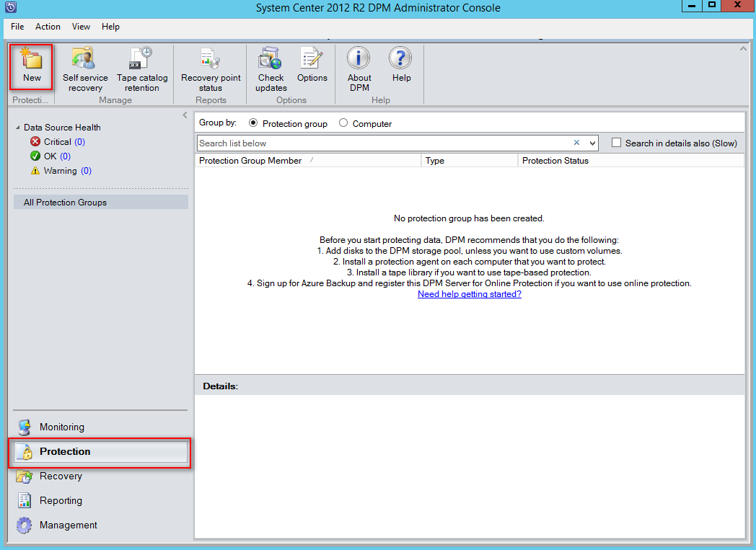Screen dimensions: 756x550
Task: Show Warning (0) data sources
Action: pos(68,171)
